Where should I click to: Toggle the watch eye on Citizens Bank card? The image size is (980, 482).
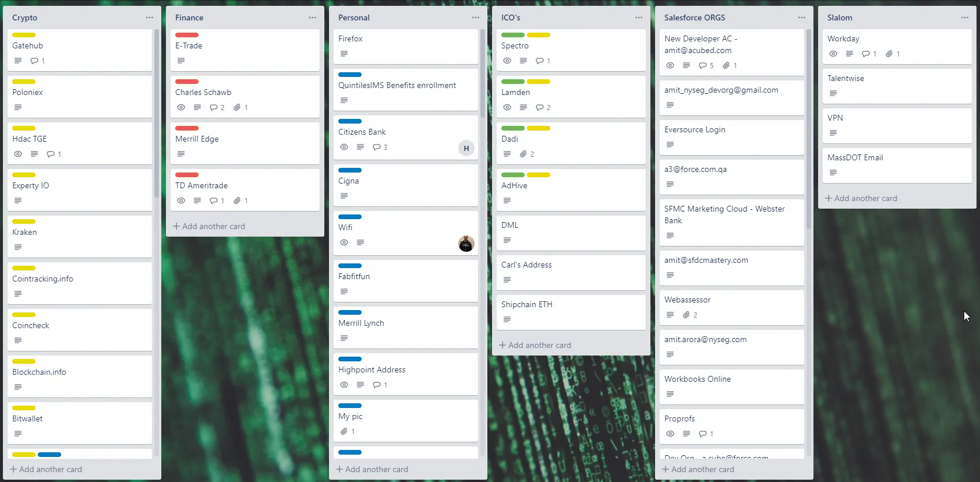pos(344,147)
